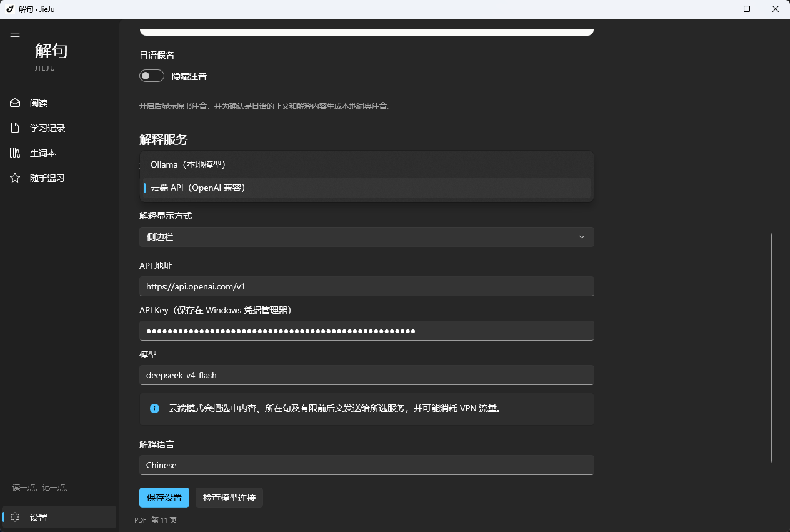Open the 随手温习 page

click(59, 178)
